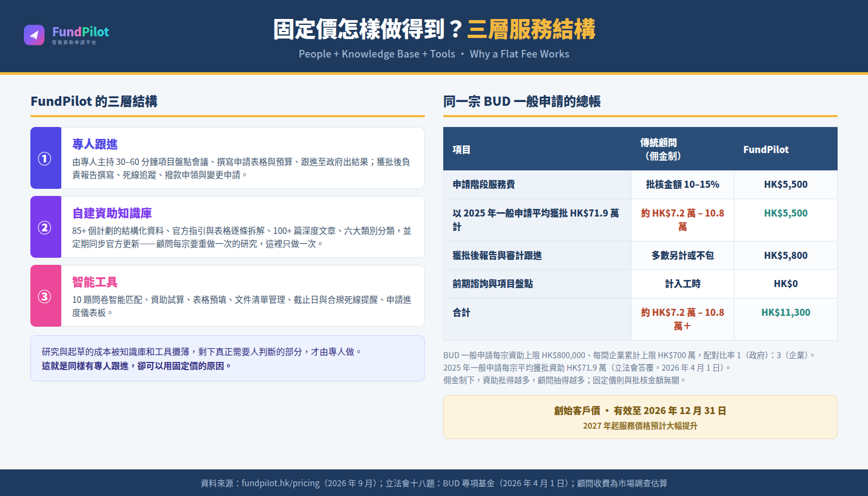Click the footer source line fundpilot.hk/pricing
Viewport: 868px width, 496px height.
pos(434,483)
